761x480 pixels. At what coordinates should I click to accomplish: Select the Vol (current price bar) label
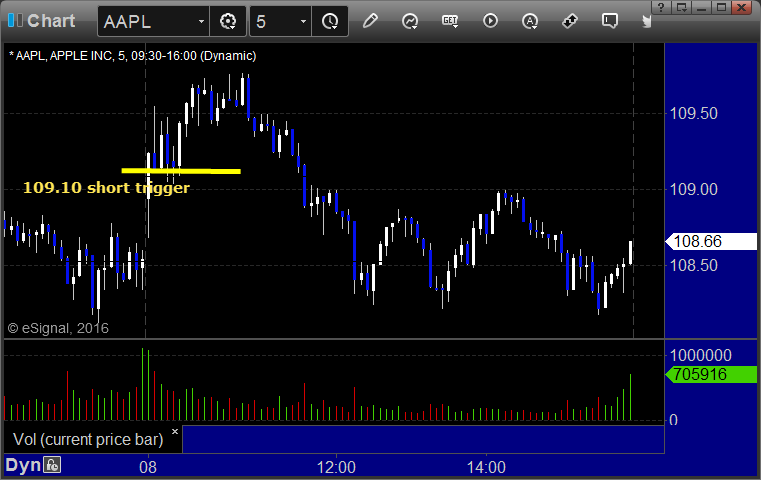pos(88,439)
